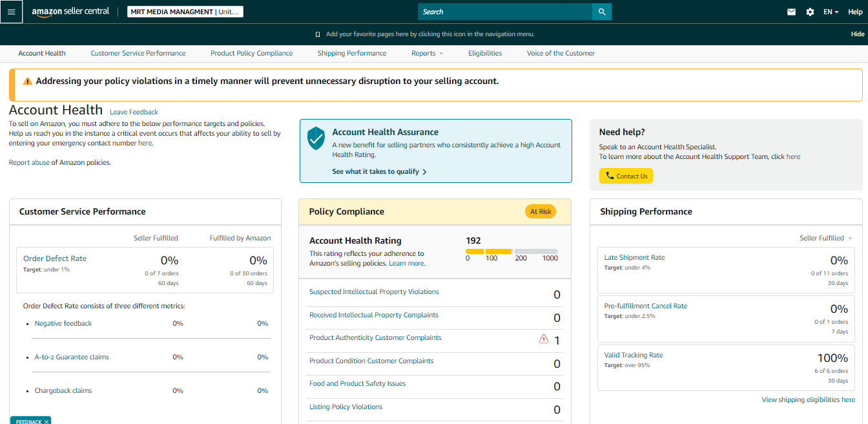Open the EN language dropdown
Viewport: 868px width, 424px height.
831,12
